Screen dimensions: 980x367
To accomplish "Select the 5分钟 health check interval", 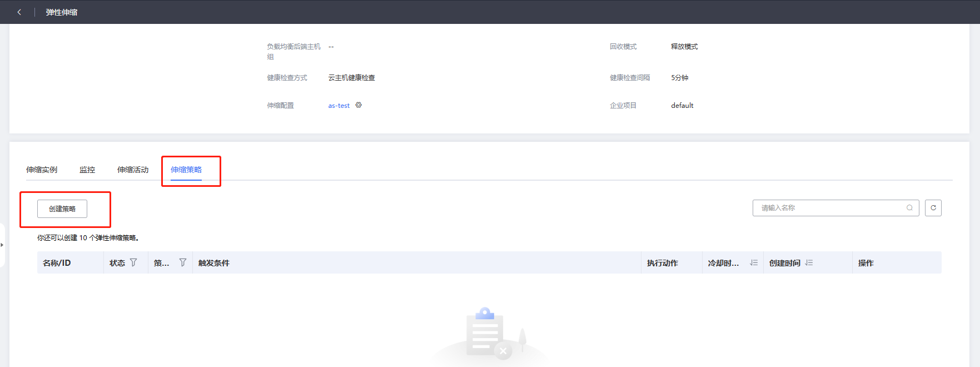I will (x=680, y=78).
